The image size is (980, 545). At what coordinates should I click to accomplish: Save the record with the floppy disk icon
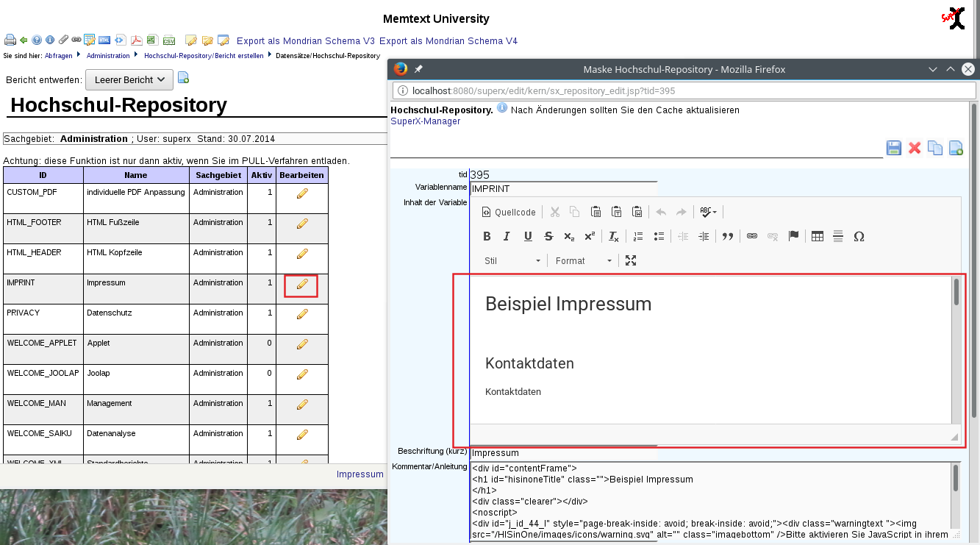894,148
